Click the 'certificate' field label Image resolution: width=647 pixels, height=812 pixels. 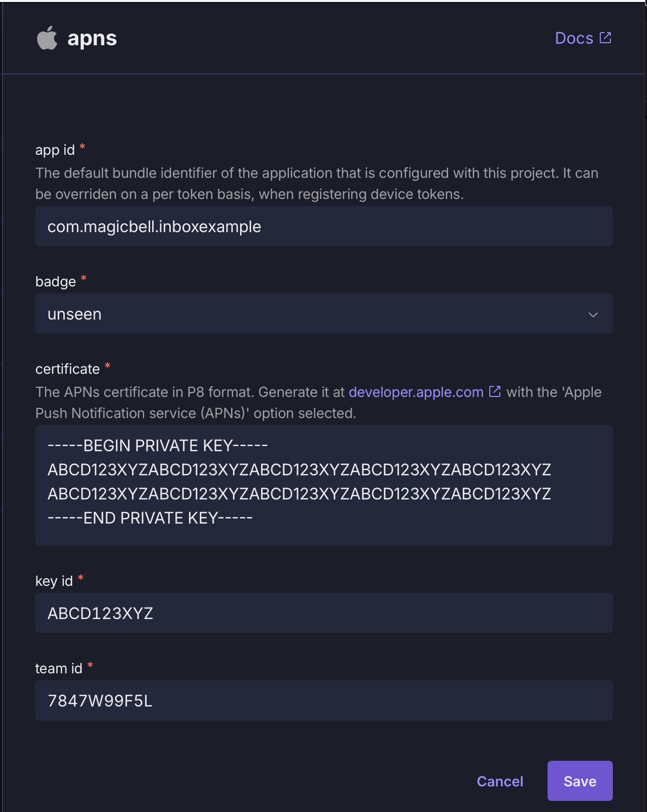tap(67, 369)
